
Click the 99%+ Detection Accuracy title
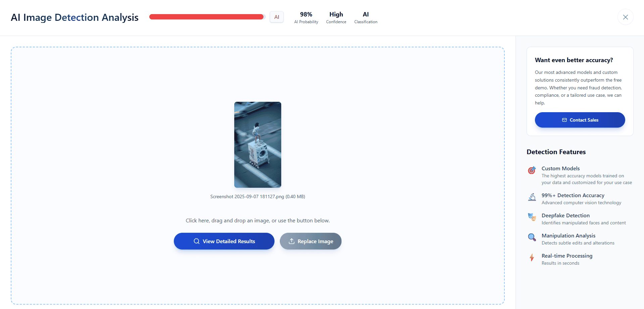click(x=573, y=195)
